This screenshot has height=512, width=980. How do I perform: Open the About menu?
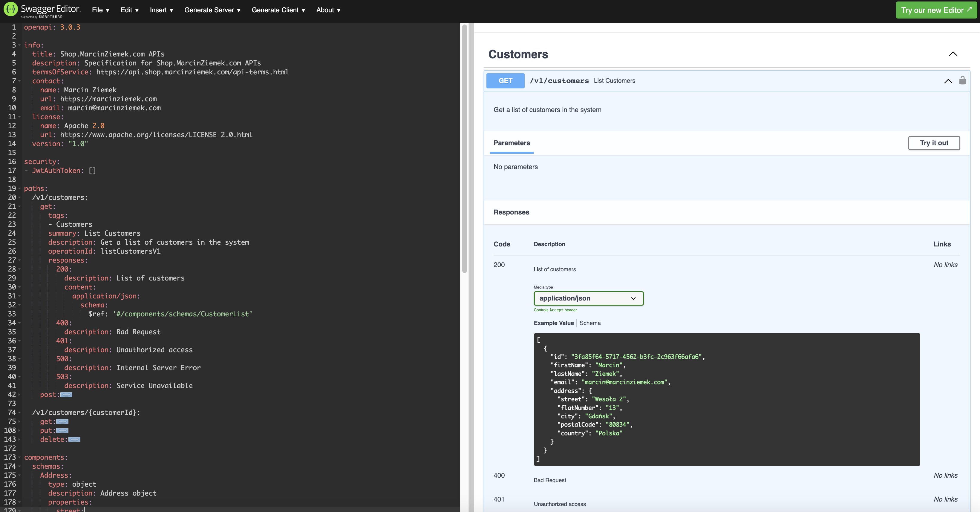point(328,10)
